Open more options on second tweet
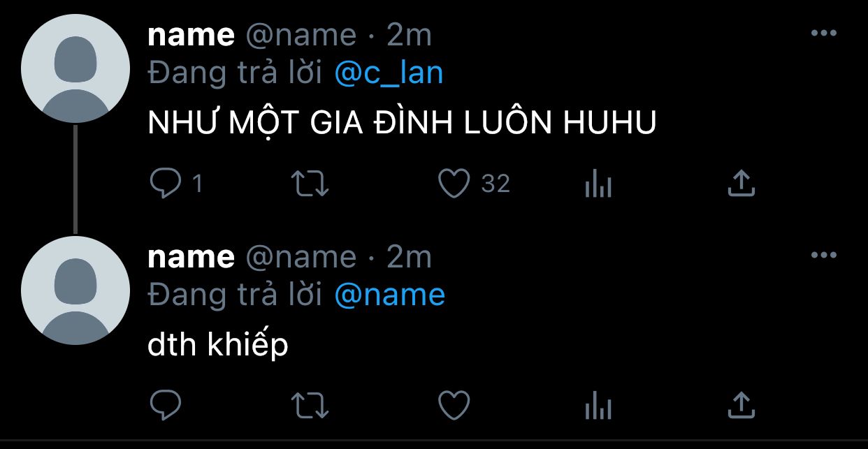The height and width of the screenshot is (449, 868). point(823,255)
